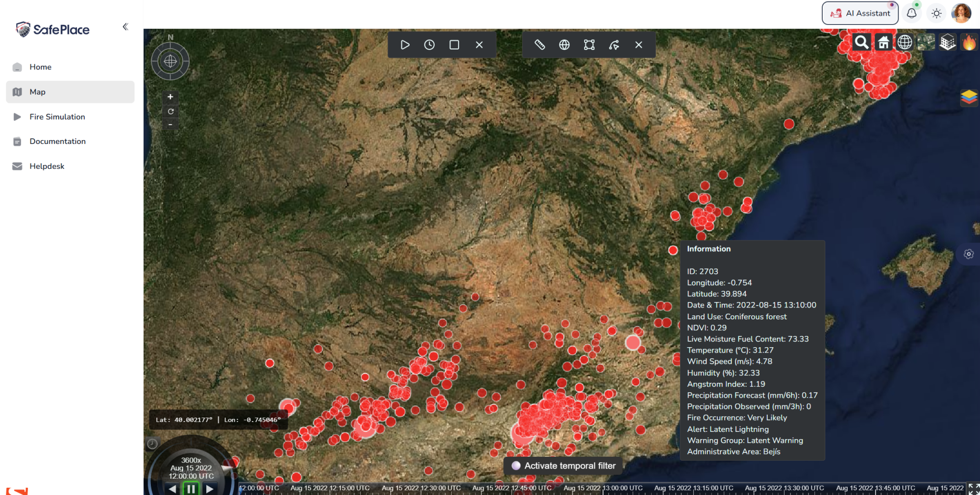Go to the Documentation page
This screenshot has width=980, height=495.
click(57, 141)
